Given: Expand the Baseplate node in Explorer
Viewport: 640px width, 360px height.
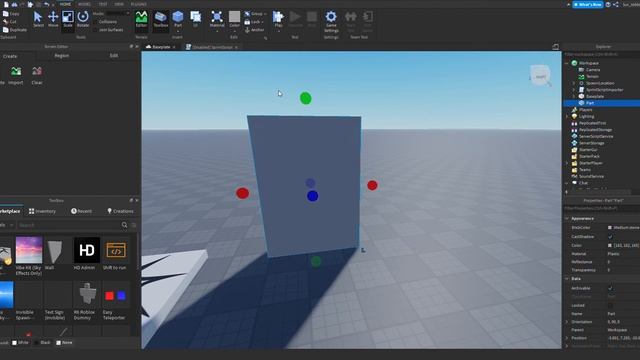Looking at the screenshot, I should pyautogui.click(x=574, y=96).
